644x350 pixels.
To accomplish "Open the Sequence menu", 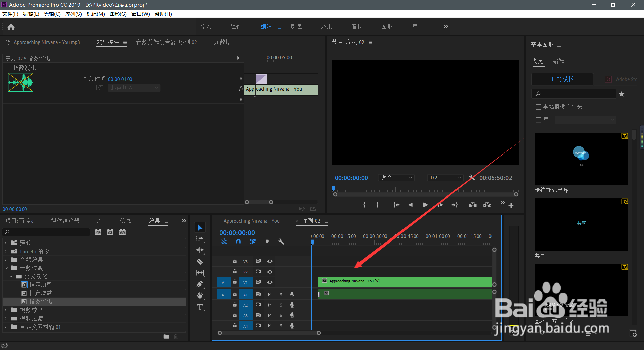I will tap(73, 14).
